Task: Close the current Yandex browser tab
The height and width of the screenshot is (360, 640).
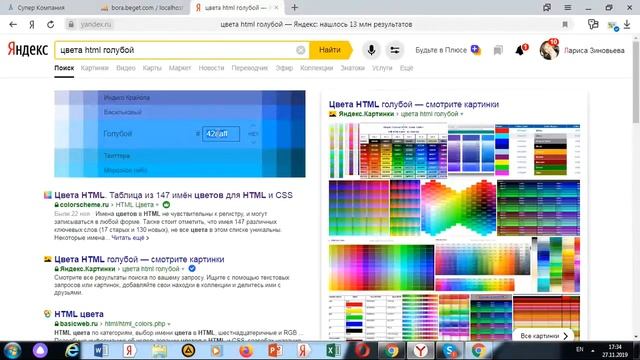Action: coord(276,7)
